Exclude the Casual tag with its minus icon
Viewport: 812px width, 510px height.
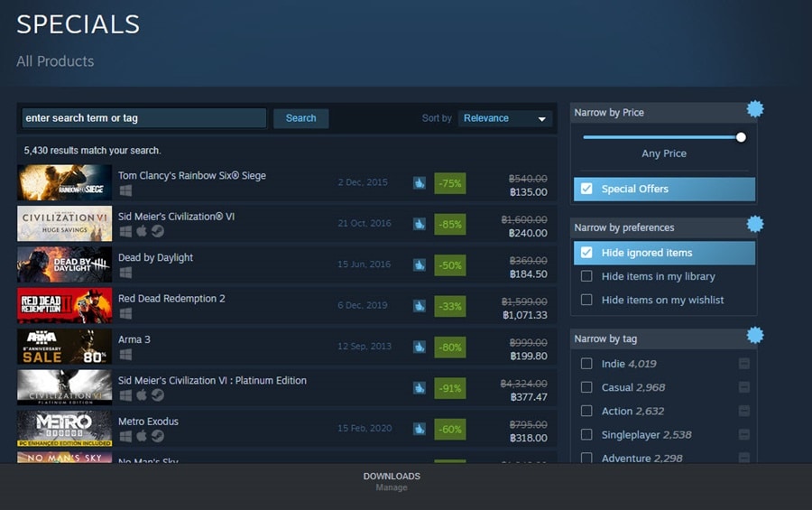[x=744, y=387]
